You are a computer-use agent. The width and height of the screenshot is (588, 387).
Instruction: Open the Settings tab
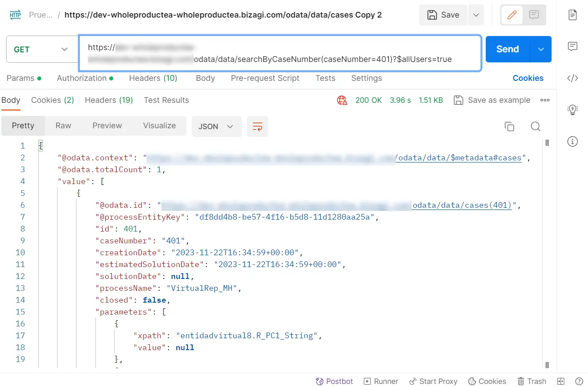pos(366,78)
